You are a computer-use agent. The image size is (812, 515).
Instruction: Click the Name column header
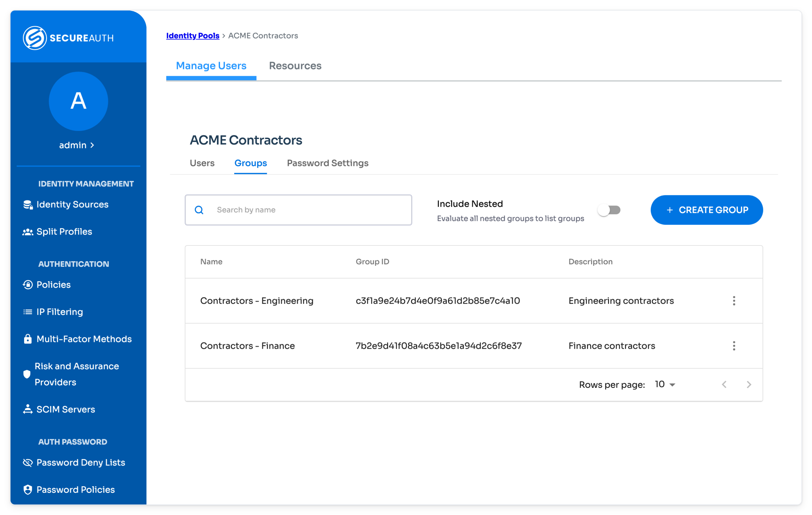(x=211, y=262)
